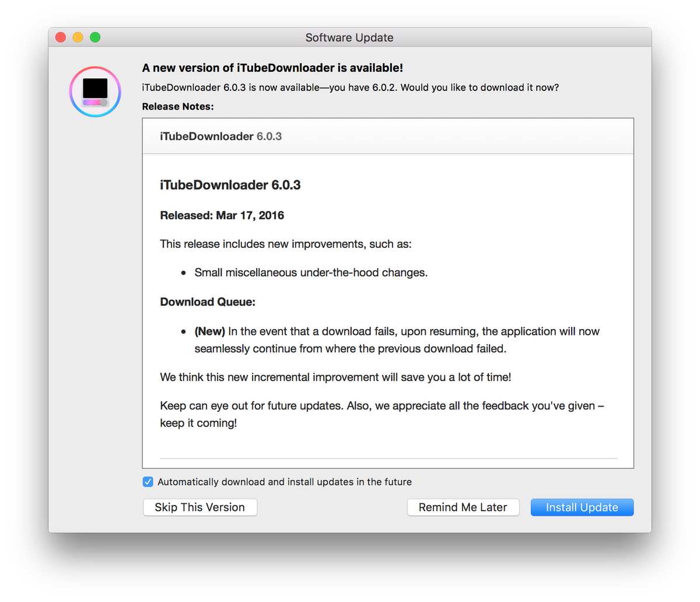Choose Remind Me Later
The height and width of the screenshot is (602, 700).
(x=463, y=508)
